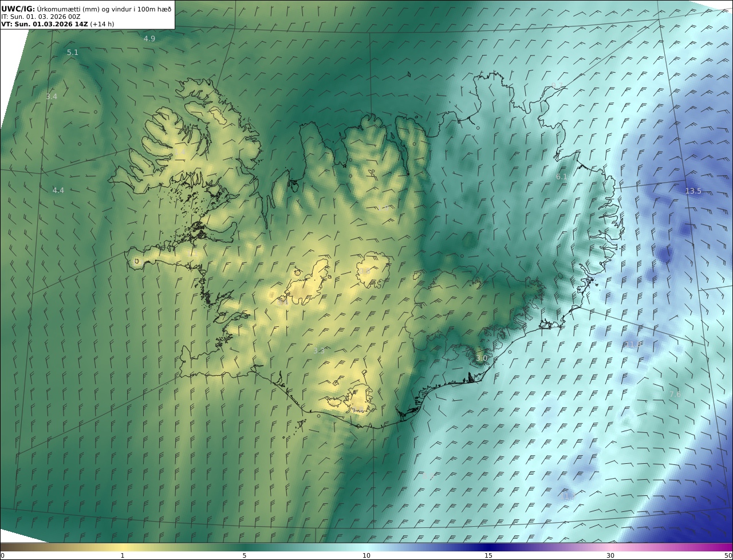Click the colorbar tick labelled 5

(x=245, y=555)
